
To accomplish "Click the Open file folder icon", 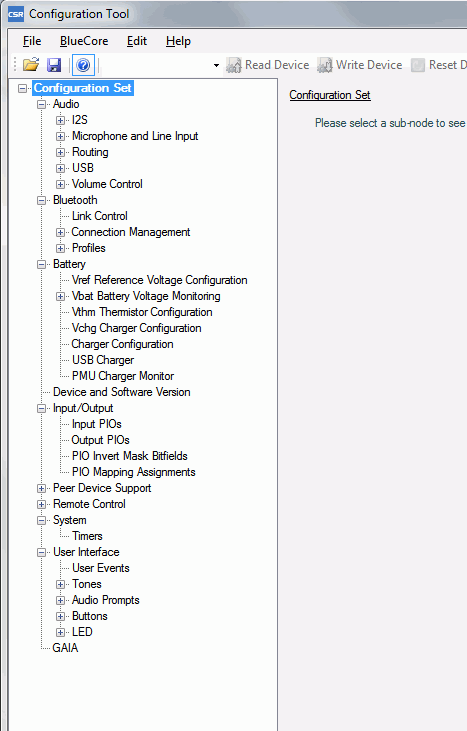I will coord(31,65).
